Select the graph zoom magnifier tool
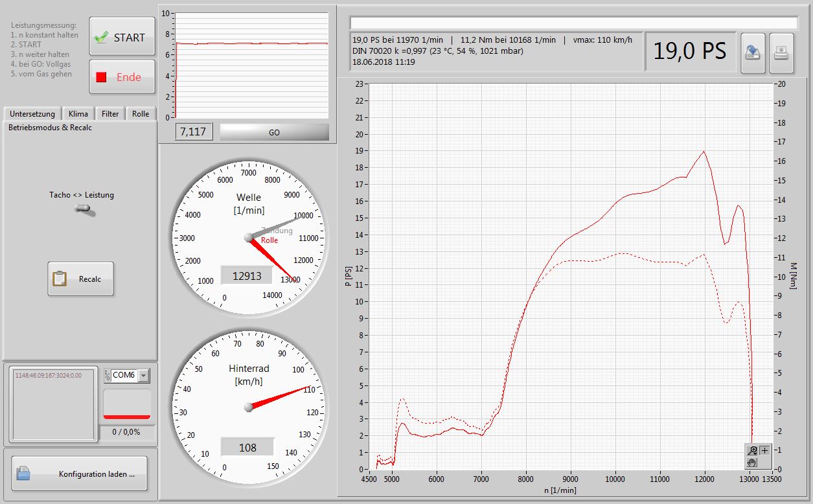 [752, 451]
